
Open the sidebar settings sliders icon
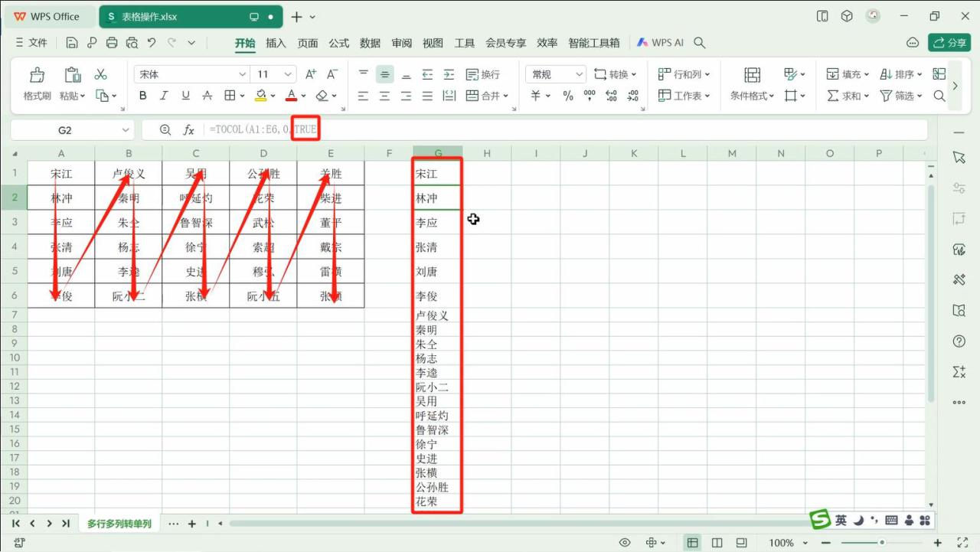click(959, 188)
